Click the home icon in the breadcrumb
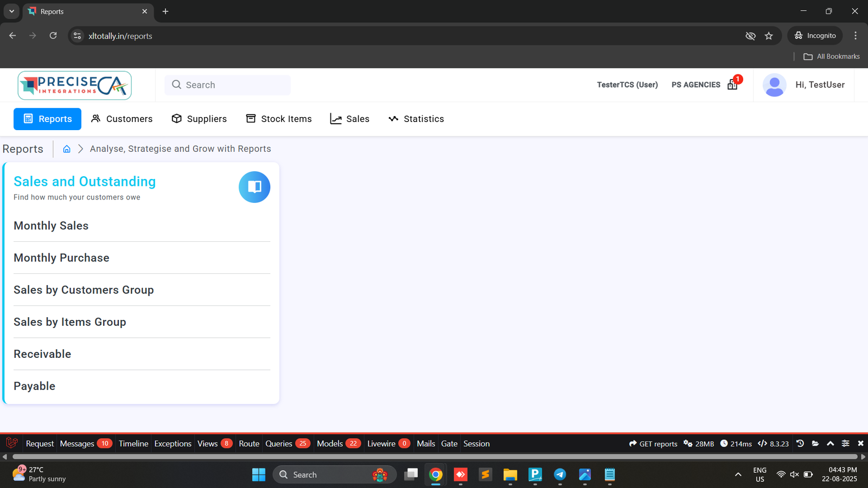 tap(67, 149)
